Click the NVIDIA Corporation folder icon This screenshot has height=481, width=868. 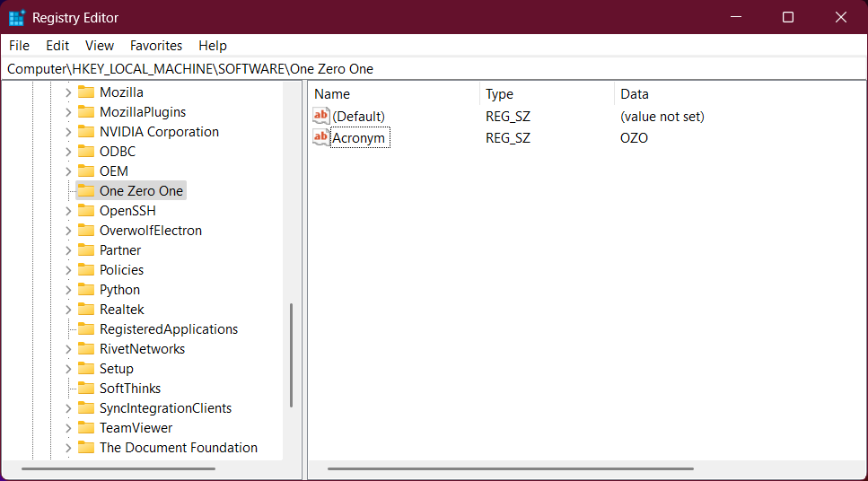pyautogui.click(x=86, y=132)
